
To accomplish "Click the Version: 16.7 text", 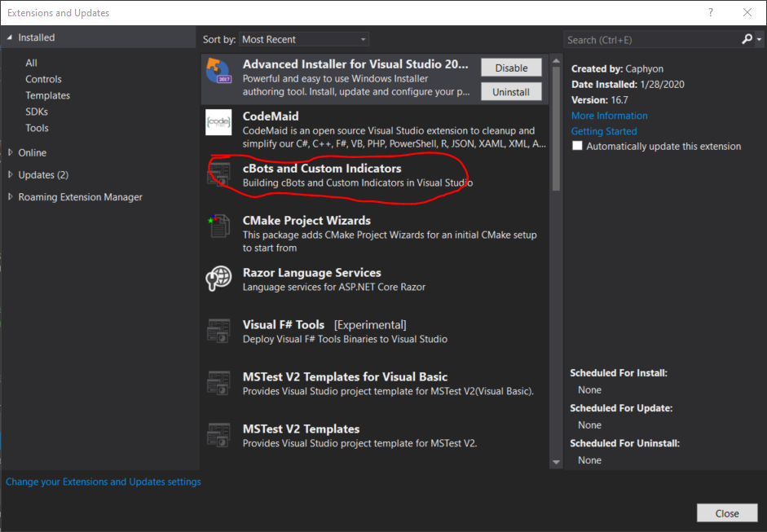I will pos(600,99).
